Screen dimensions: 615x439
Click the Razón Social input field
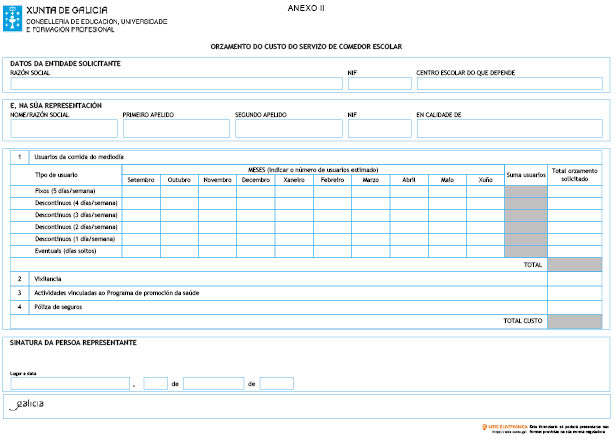pos(175,84)
